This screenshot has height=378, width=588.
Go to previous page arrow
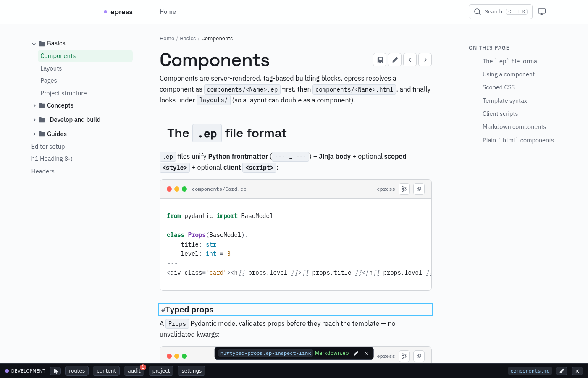coord(410,60)
